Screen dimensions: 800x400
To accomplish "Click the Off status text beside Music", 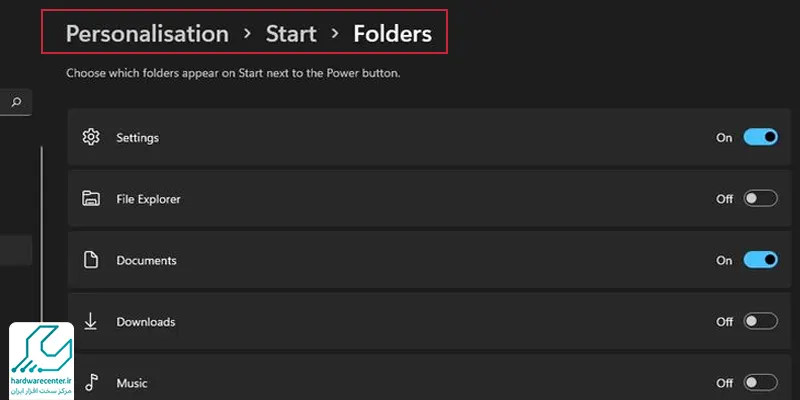I will click(724, 383).
